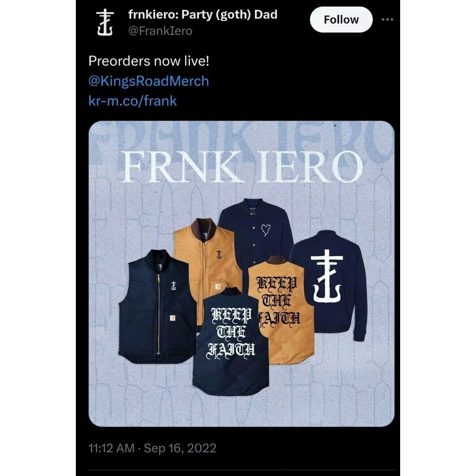The width and height of the screenshot is (476, 476).
Task: Click the @FrankIero handle
Action: click(160, 31)
